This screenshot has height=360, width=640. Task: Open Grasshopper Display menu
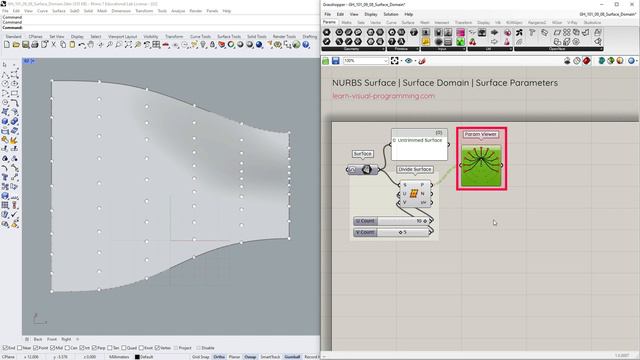tap(371, 14)
